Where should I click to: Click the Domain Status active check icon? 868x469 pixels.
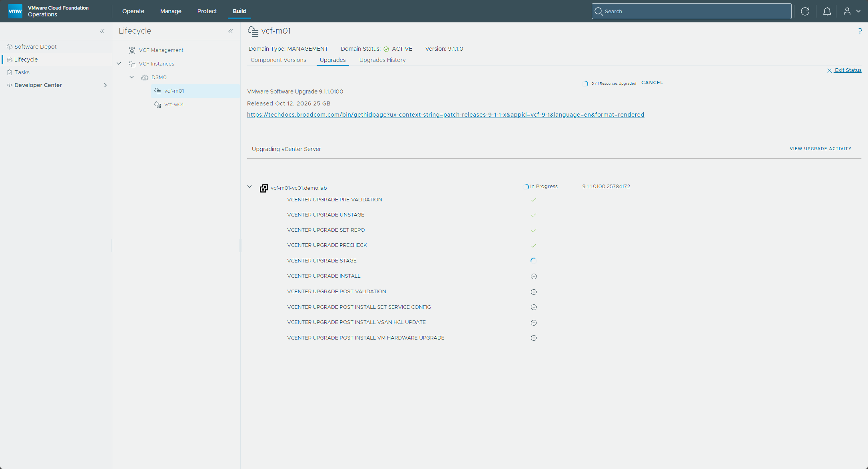pos(386,49)
